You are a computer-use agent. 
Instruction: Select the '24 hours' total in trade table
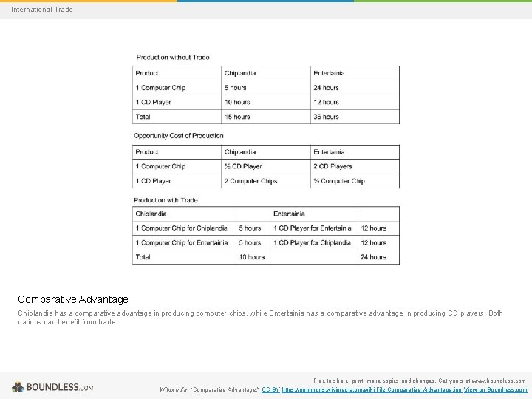[378, 257]
